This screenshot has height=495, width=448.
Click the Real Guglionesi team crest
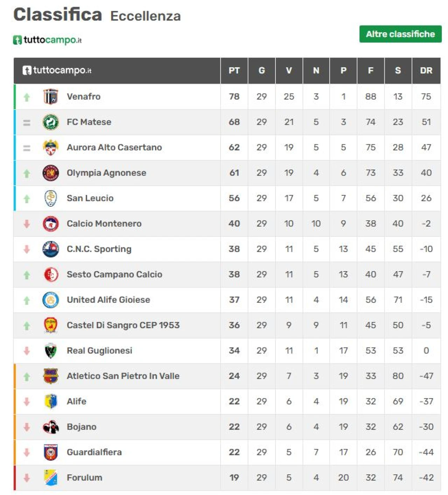click(x=51, y=351)
